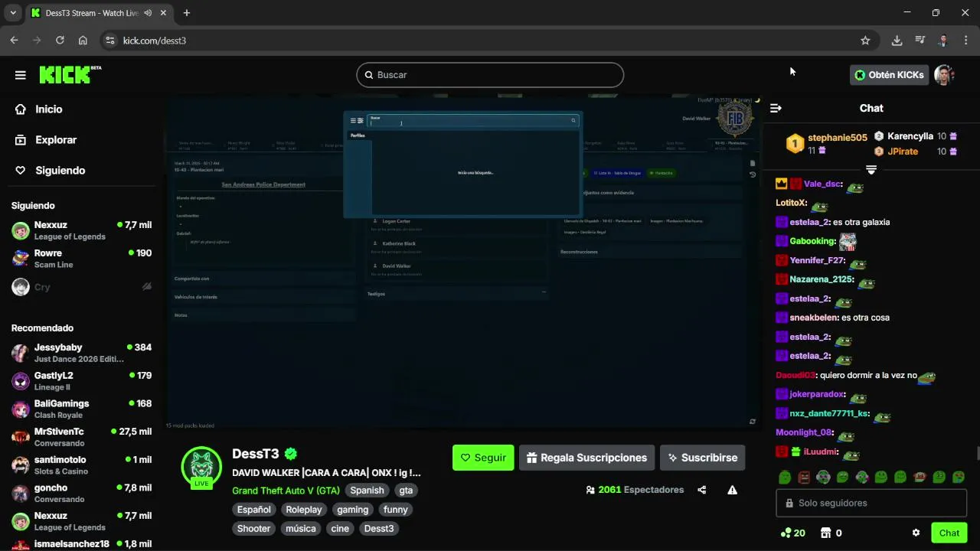Click the Spanish language tag
This screenshot has height=551, width=980.
[367, 491]
